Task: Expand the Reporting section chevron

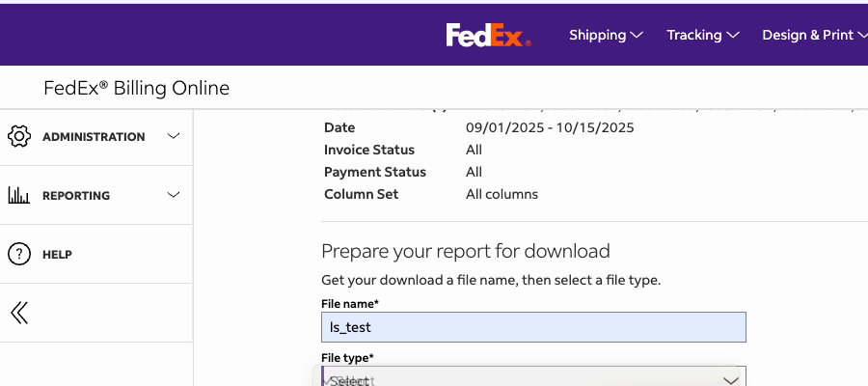Action: click(174, 195)
